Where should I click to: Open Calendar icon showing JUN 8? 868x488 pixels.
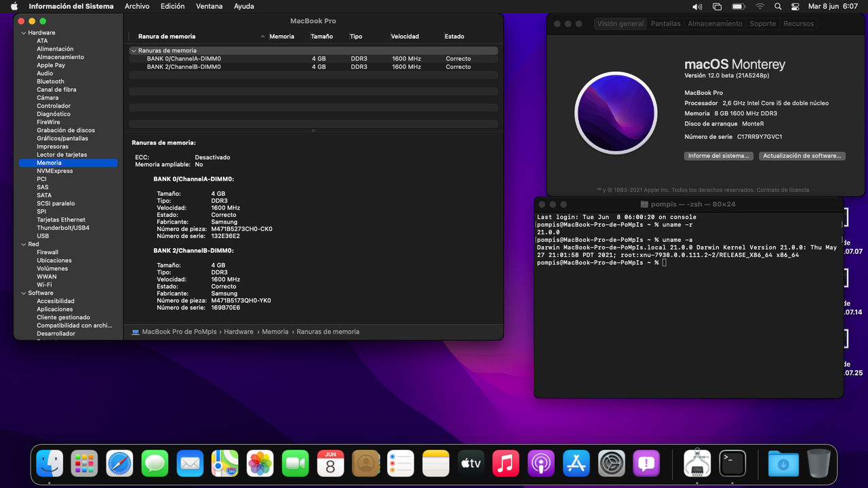[x=330, y=464]
